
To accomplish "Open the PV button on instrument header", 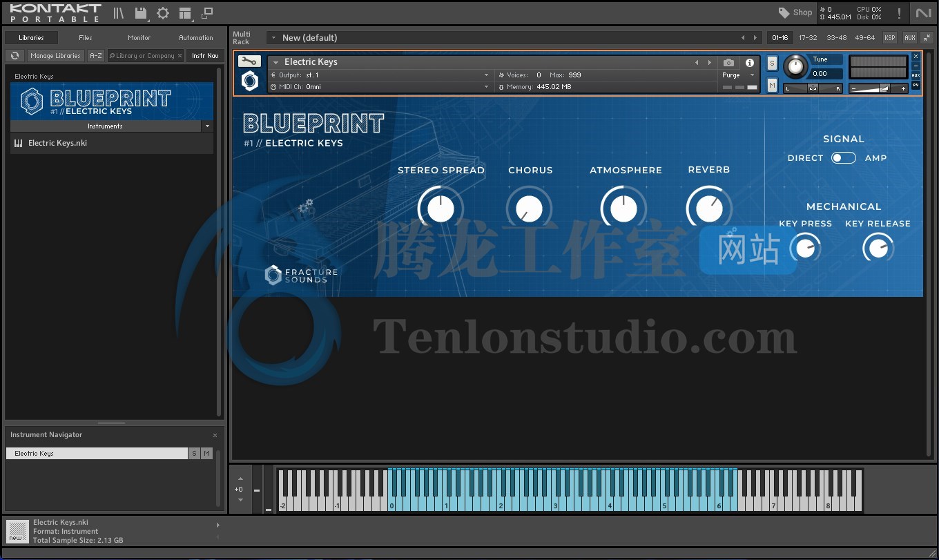I will (916, 86).
